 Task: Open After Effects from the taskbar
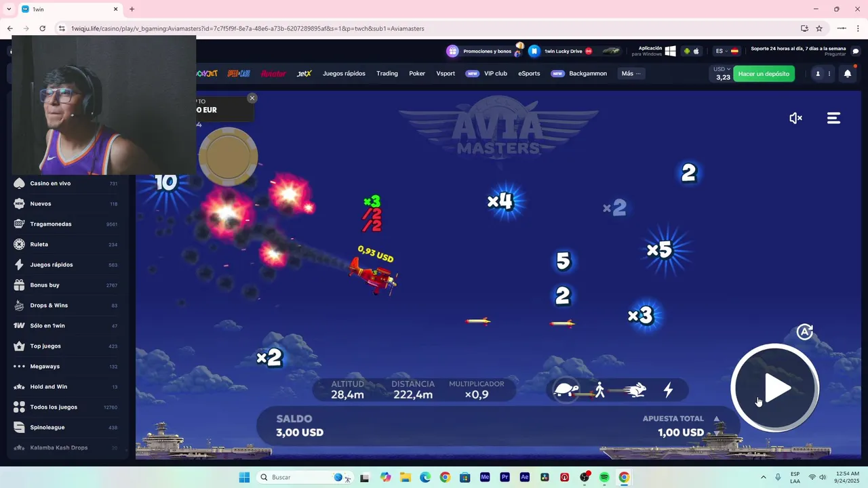[x=525, y=477]
